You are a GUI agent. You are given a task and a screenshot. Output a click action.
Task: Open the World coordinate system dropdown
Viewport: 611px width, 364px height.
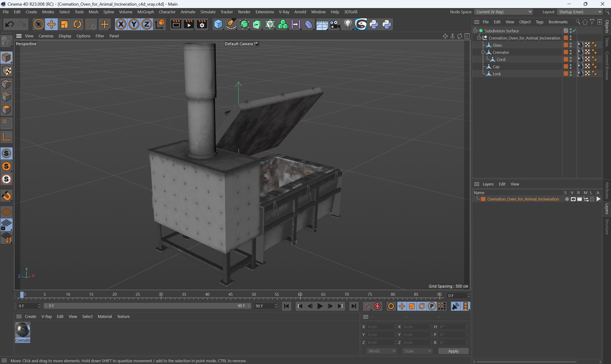(x=382, y=351)
